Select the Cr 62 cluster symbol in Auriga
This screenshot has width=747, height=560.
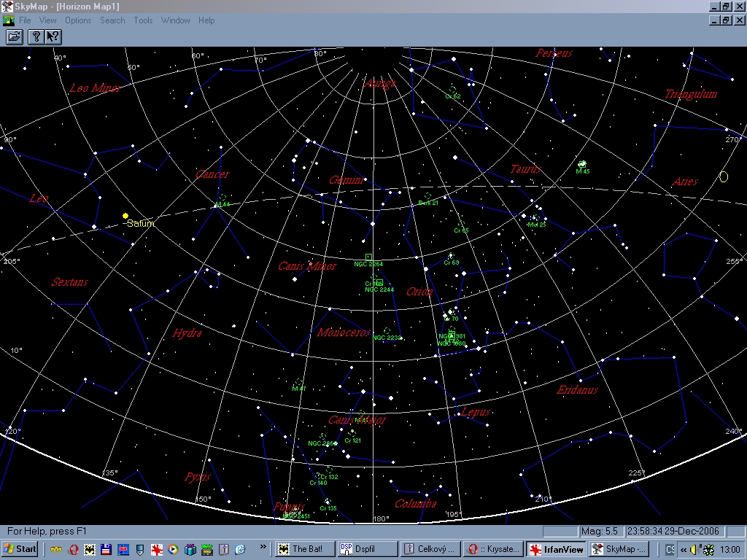click(x=452, y=89)
